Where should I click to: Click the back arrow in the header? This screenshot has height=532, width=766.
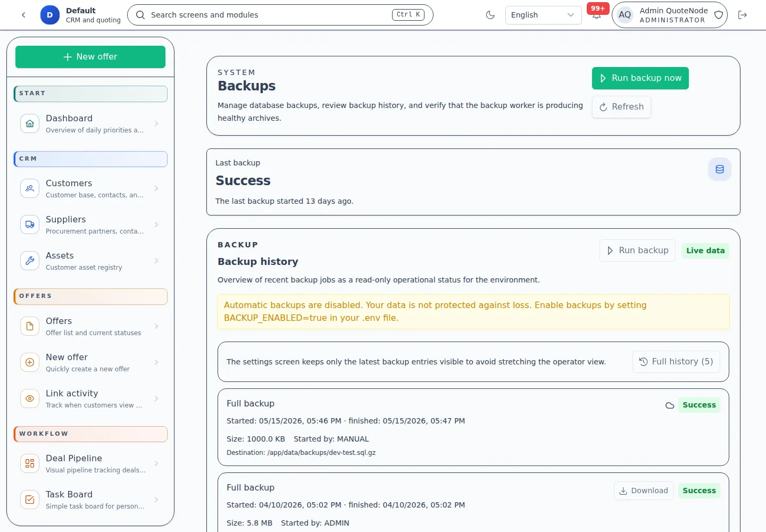point(23,15)
